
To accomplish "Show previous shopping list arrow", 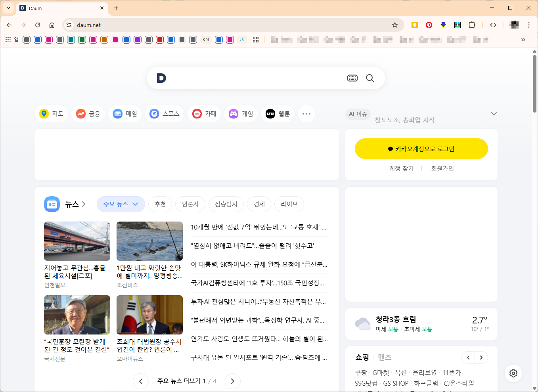I will click(468, 358).
